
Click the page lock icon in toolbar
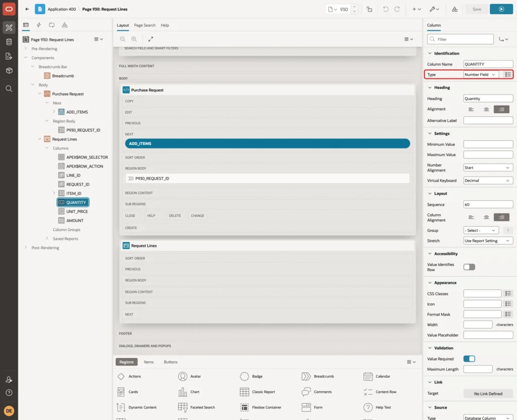pos(369,9)
